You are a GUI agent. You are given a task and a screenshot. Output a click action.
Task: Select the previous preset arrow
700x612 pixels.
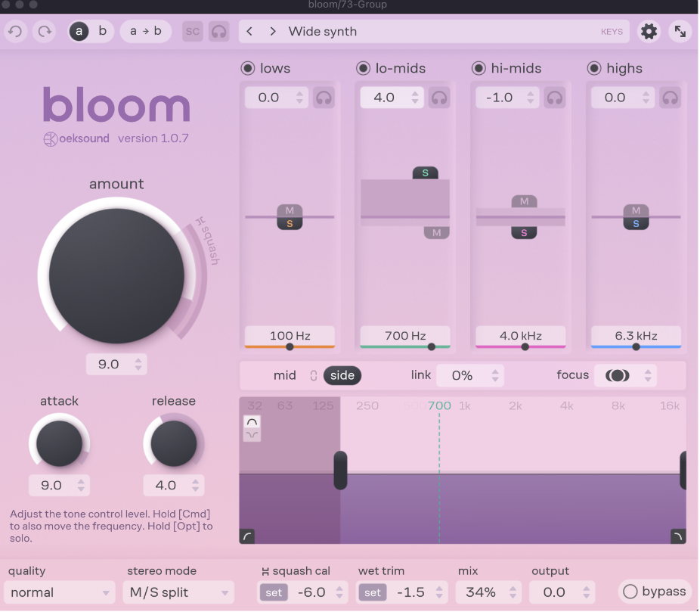pyautogui.click(x=250, y=32)
